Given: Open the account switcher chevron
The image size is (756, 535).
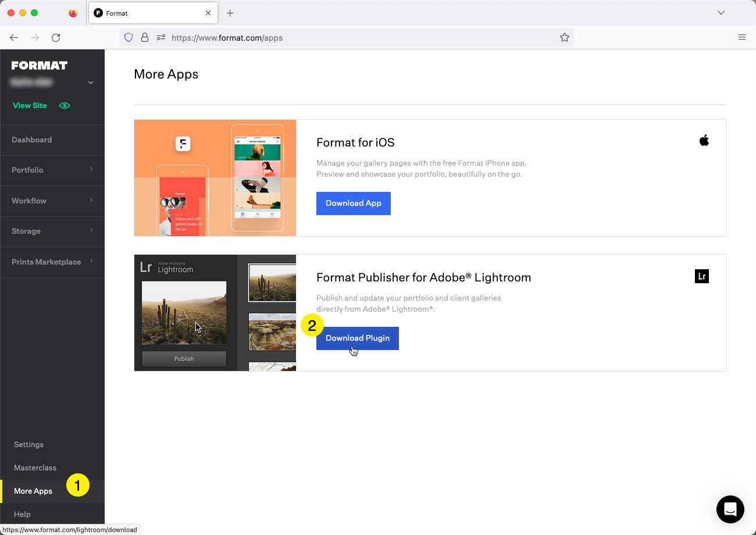Looking at the screenshot, I should [x=91, y=83].
